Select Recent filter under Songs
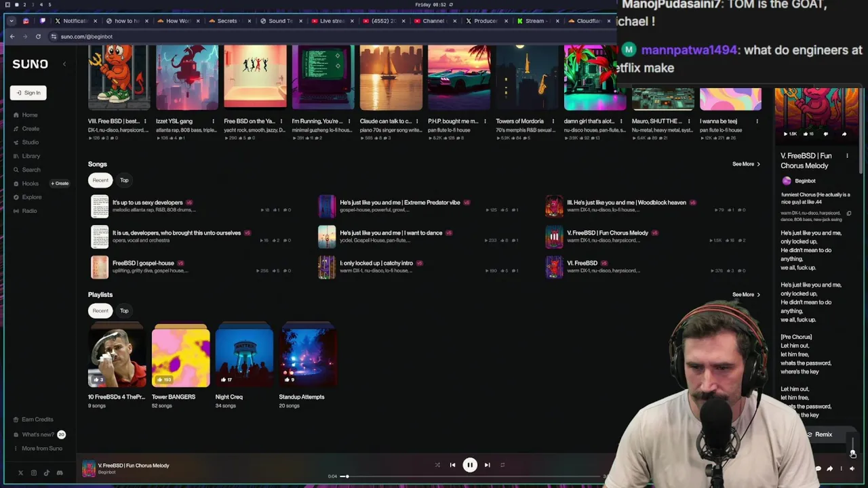868x488 pixels. click(100, 180)
